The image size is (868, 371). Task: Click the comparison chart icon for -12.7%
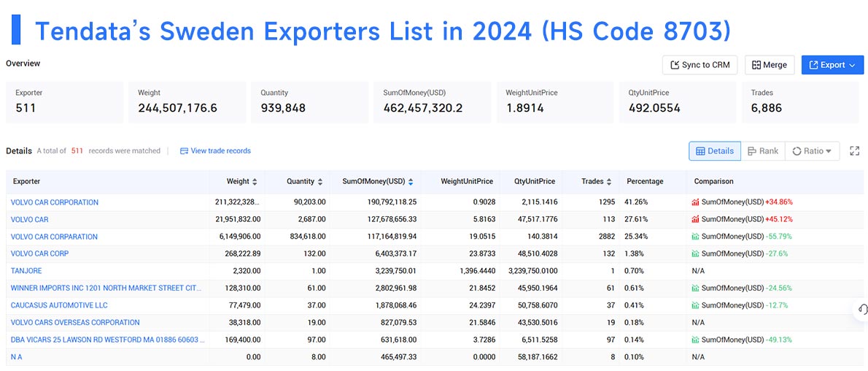[x=695, y=305]
